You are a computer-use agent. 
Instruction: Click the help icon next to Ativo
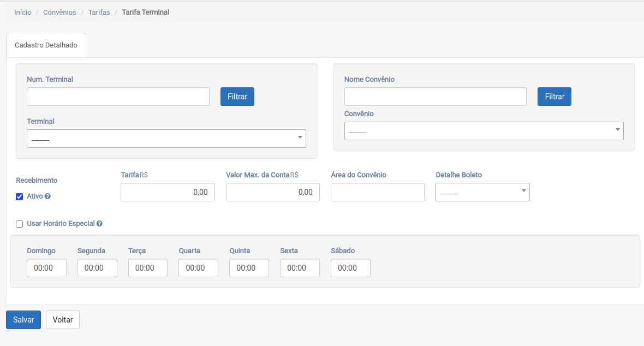coord(47,196)
